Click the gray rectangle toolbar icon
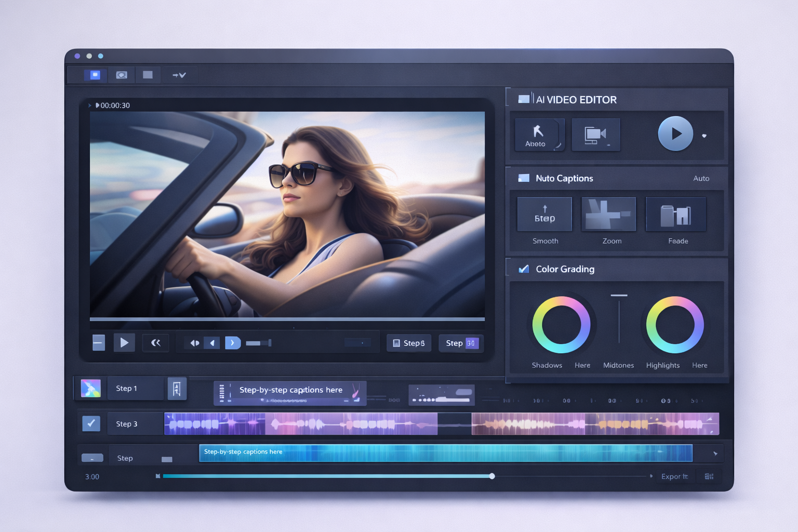Screen dimensions: 798x532 148,75
